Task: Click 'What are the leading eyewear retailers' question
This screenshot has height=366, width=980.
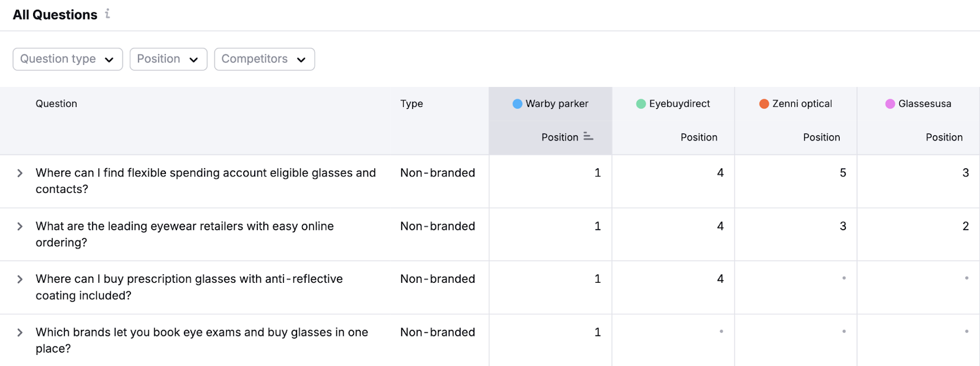Action: [x=185, y=234]
